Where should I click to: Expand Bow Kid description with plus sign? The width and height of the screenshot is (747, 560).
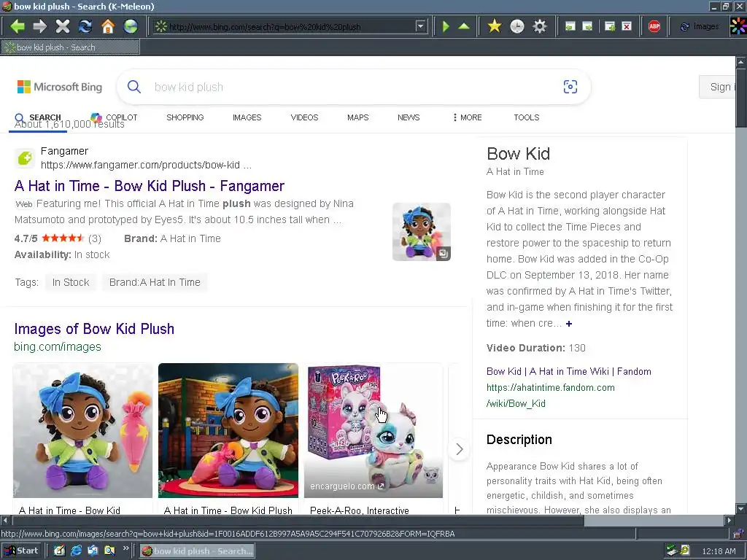(569, 323)
